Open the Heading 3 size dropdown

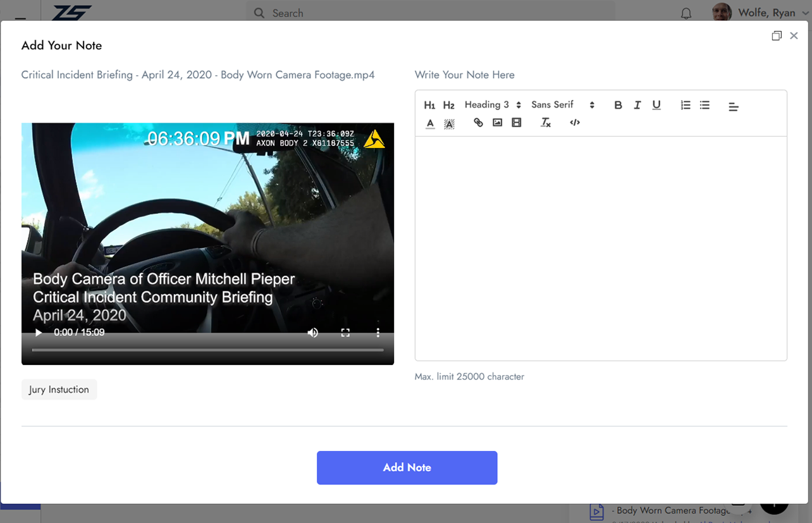[493, 105]
